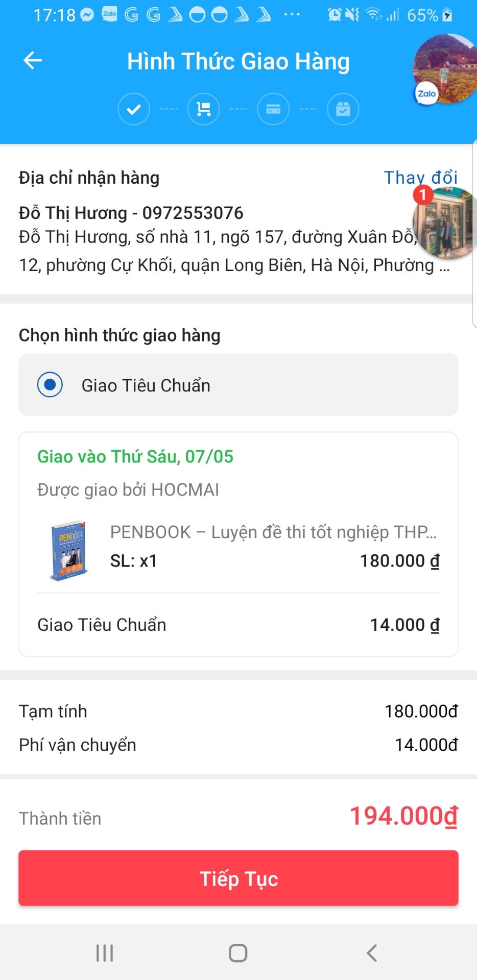Tap the PENBOOK product title
This screenshot has width=477, height=980.
[x=273, y=532]
